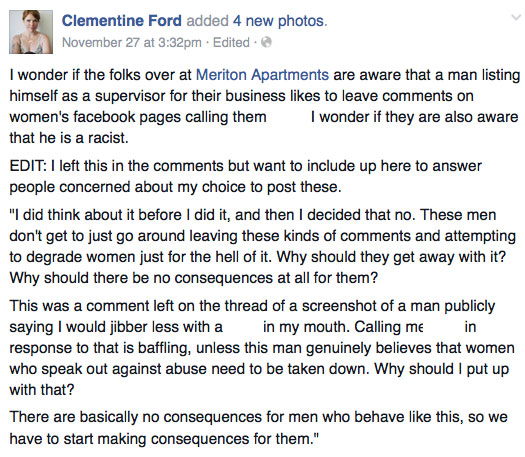
Task: Click the 'November 27 at 3:32pm' timestamp
Action: (x=132, y=43)
